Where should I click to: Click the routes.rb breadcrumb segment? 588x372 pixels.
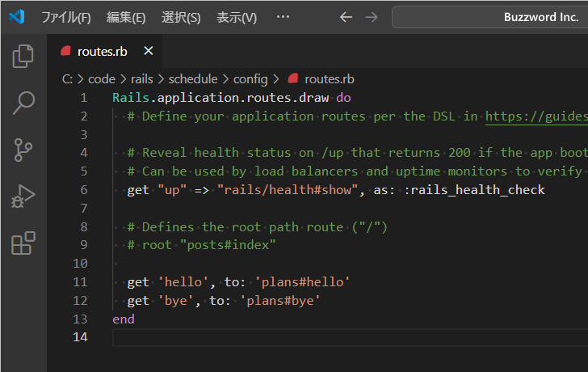(330, 79)
